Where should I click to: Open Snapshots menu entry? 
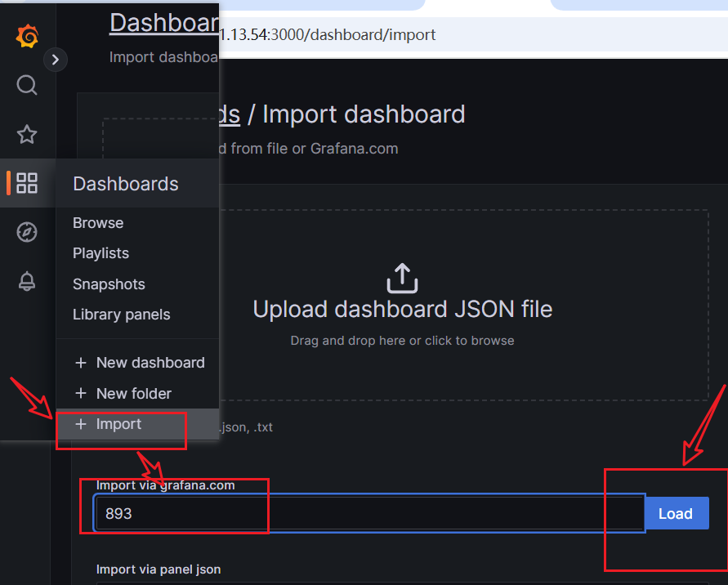[109, 284]
